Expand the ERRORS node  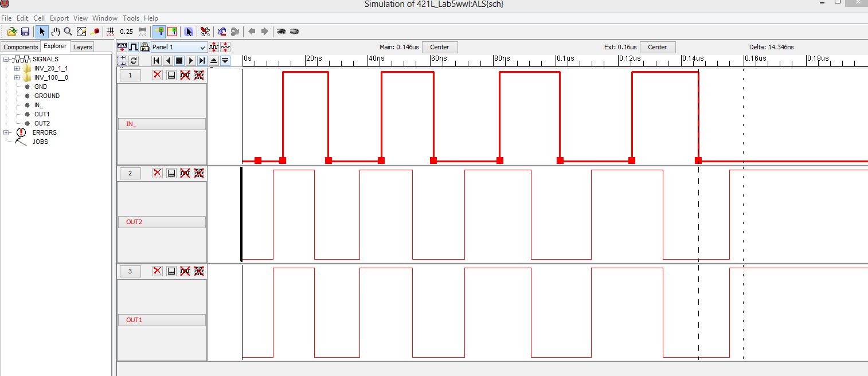pyautogui.click(x=6, y=132)
